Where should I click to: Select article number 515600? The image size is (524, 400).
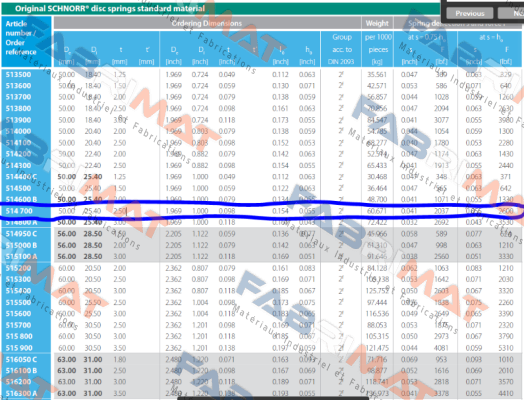click(18, 314)
